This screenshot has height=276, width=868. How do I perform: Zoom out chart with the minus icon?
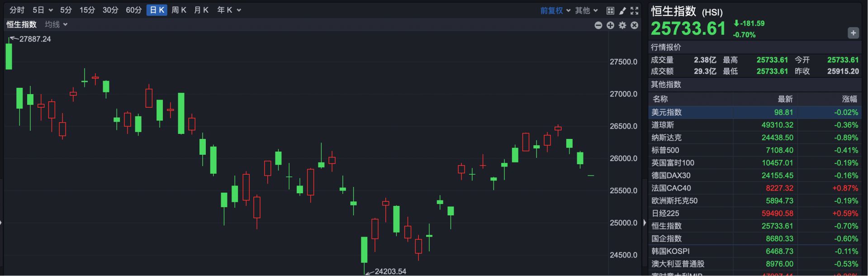pos(598,25)
